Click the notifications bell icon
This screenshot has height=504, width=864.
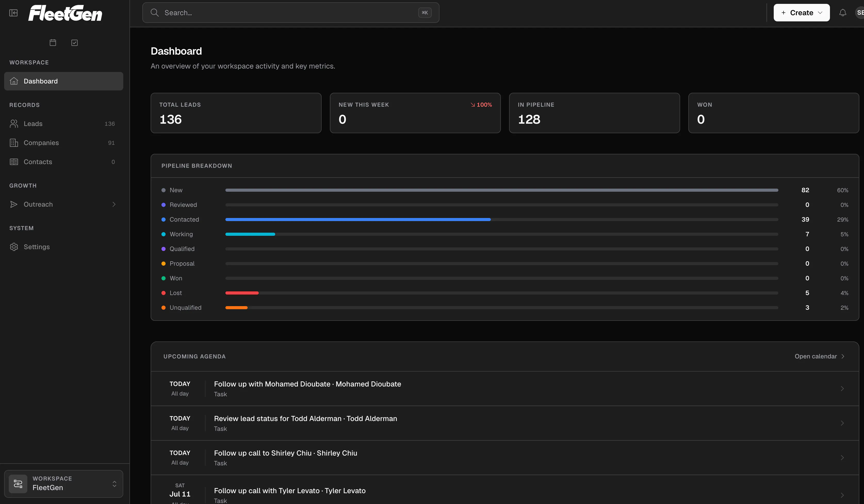click(x=842, y=13)
